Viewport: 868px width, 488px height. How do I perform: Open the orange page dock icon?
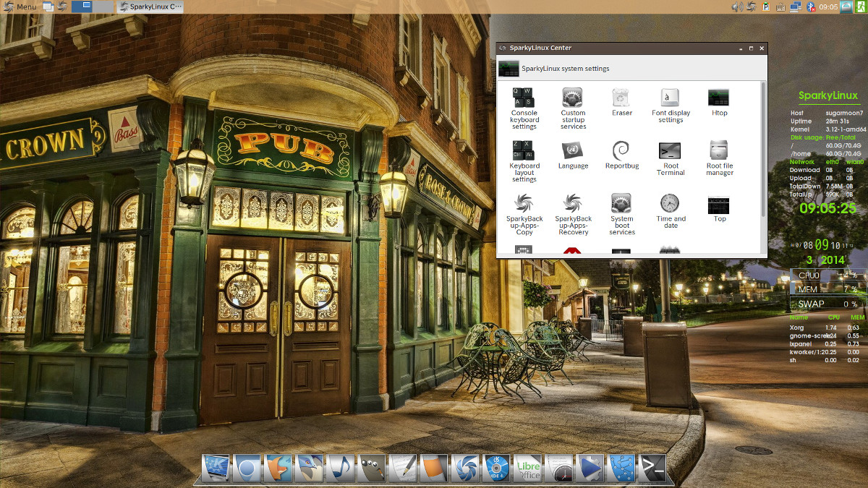click(433, 468)
